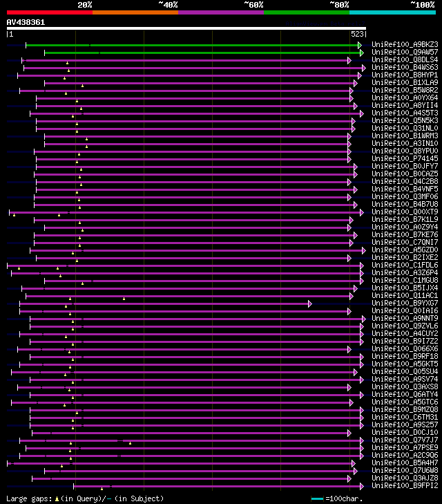Click the purple 60% identity color bar
The height and width of the screenshot is (504, 442).
(x=221, y=12)
